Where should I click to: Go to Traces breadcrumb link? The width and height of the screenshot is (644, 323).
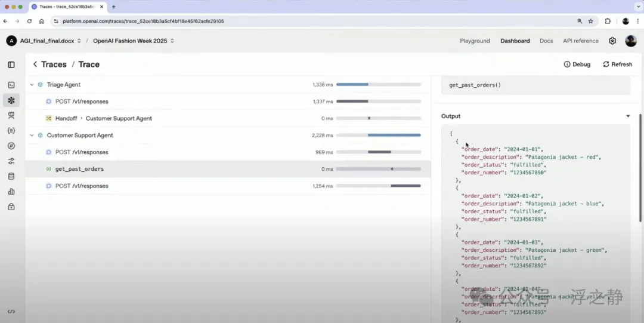tap(54, 64)
